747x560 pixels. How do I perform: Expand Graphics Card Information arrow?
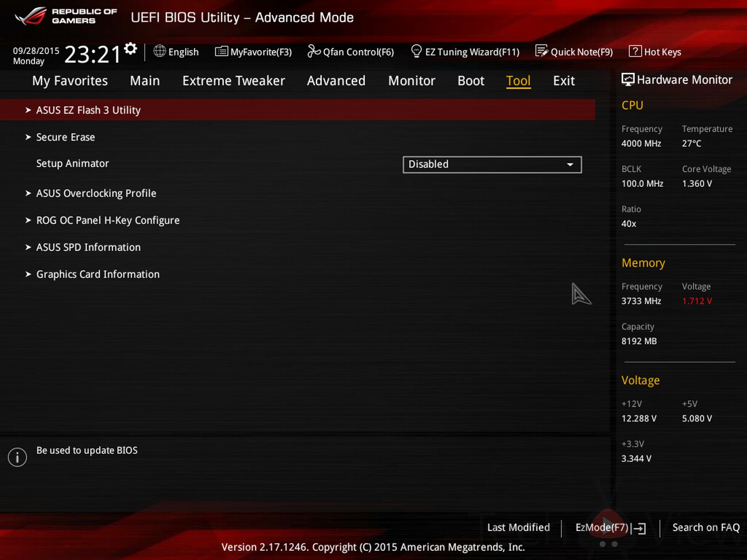tap(28, 274)
